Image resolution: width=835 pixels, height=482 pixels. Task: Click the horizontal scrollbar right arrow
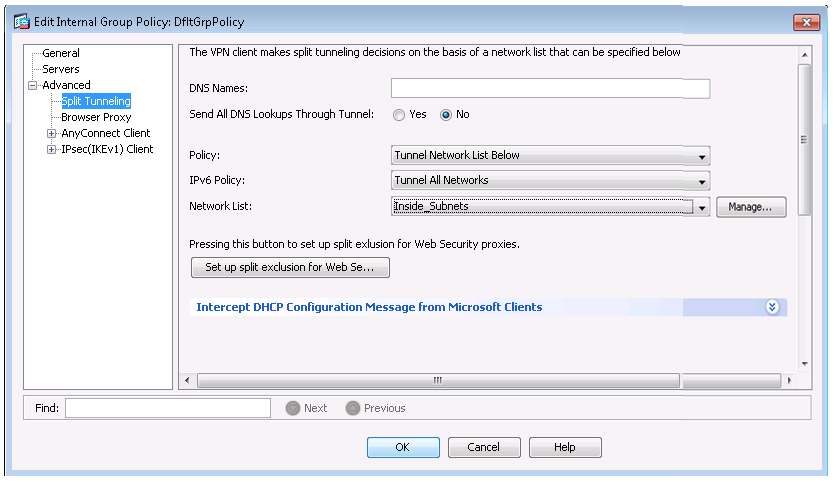coord(790,381)
